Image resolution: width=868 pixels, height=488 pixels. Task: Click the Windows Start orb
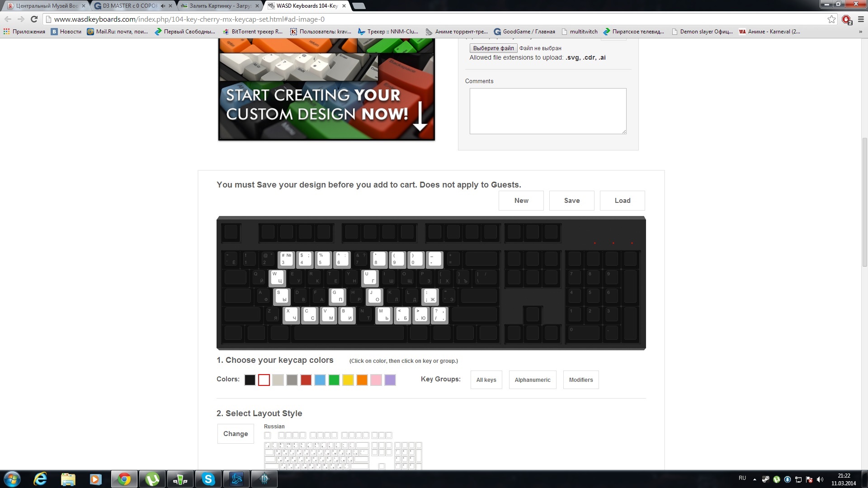point(12,479)
